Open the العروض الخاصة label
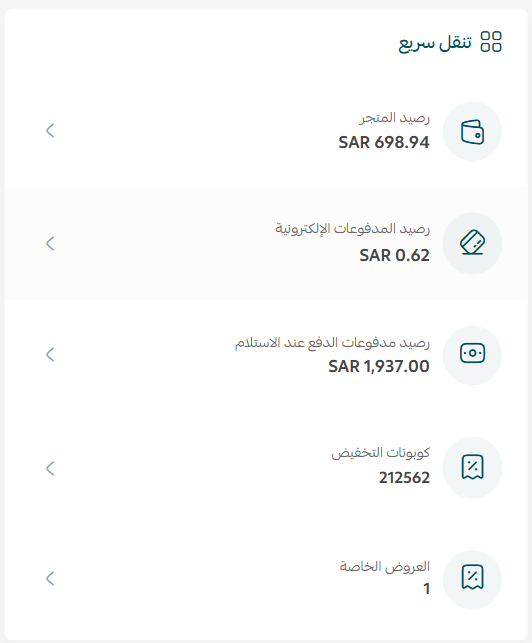The image size is (532, 643). click(384, 566)
